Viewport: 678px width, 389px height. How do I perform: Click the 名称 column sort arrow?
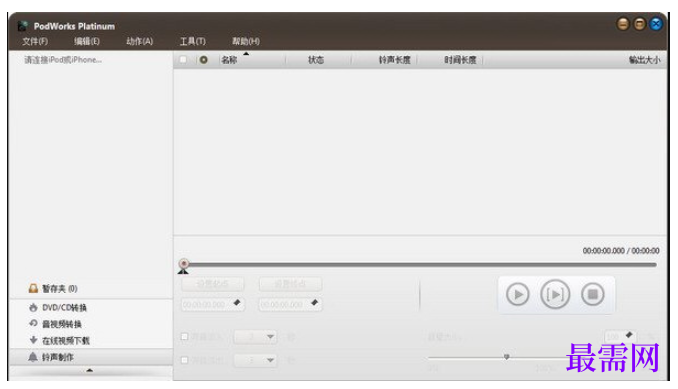point(246,54)
